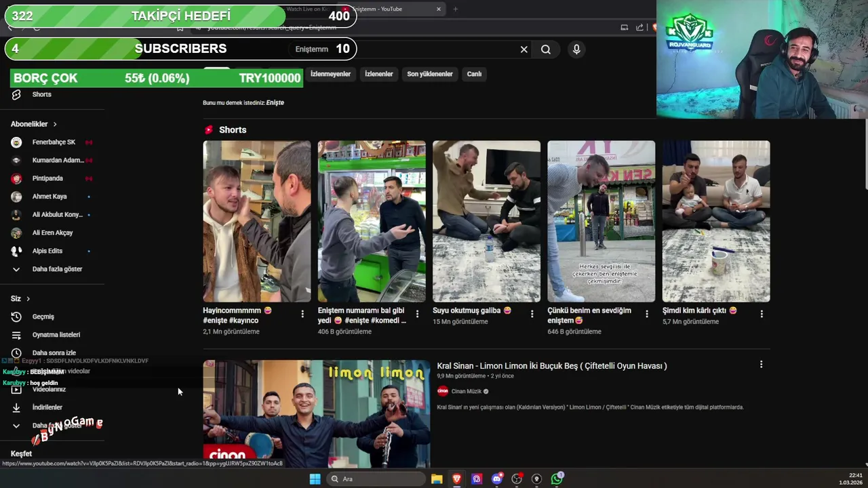Open options menu for Şimdi kim kârlı çıktı
This screenshot has height=488, width=868.
click(762, 314)
